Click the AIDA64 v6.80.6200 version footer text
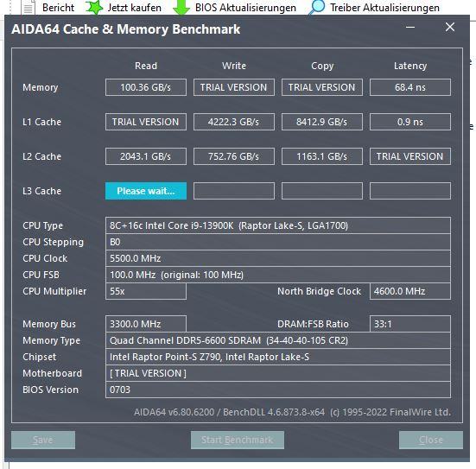 (x=292, y=412)
